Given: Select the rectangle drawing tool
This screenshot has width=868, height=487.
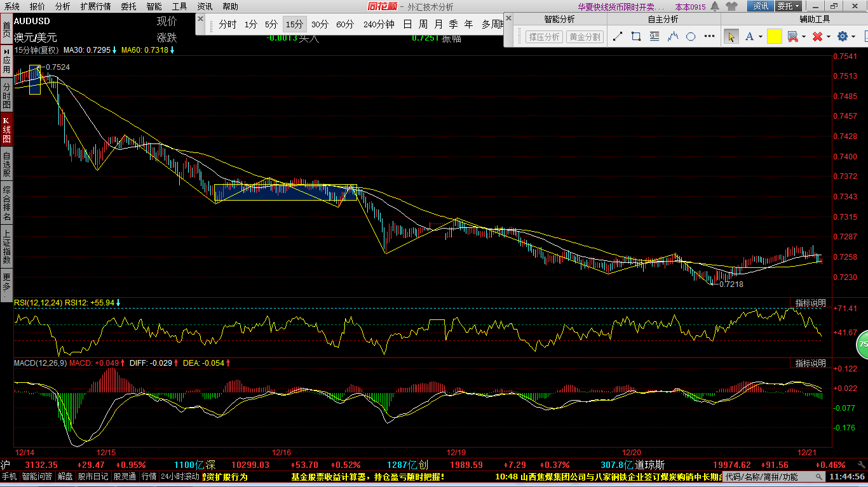Looking at the screenshot, I should pos(636,37).
